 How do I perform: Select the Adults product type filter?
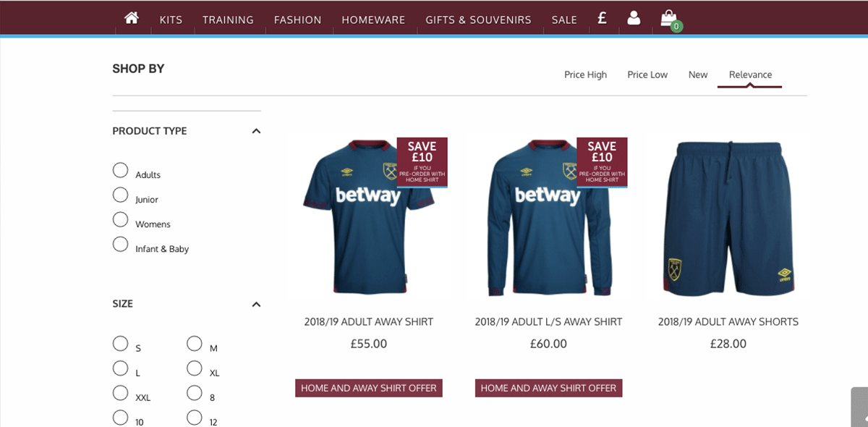tap(121, 170)
